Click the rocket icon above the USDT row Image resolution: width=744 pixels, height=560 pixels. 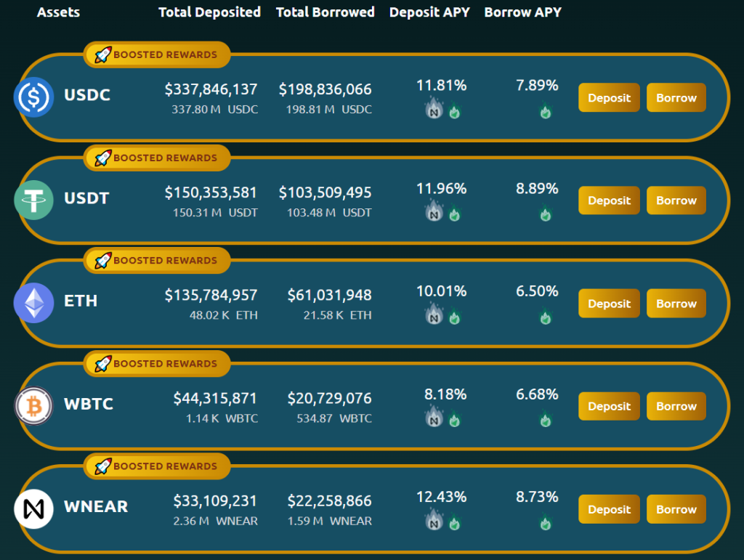[x=103, y=158]
